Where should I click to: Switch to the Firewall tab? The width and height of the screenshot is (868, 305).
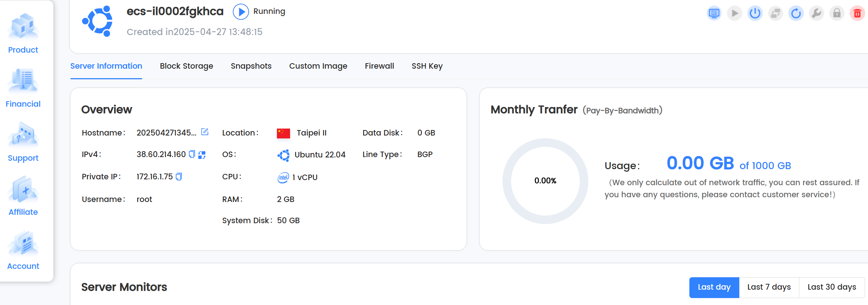pyautogui.click(x=379, y=66)
